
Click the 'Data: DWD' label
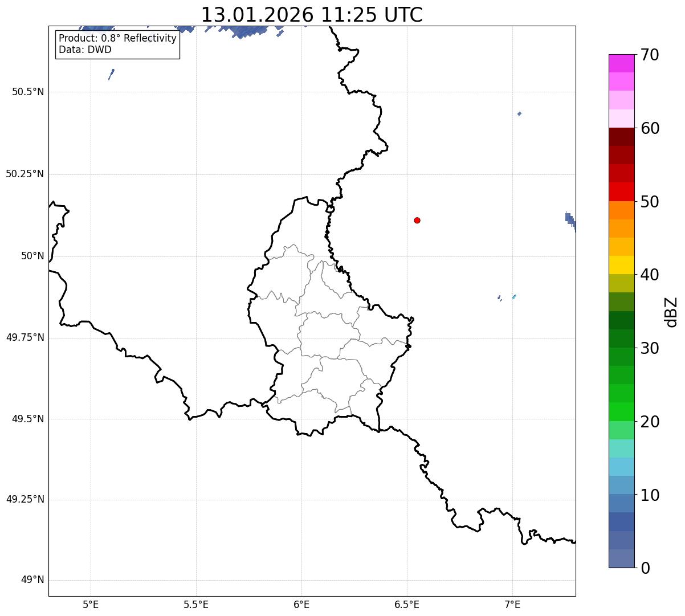[x=85, y=50]
